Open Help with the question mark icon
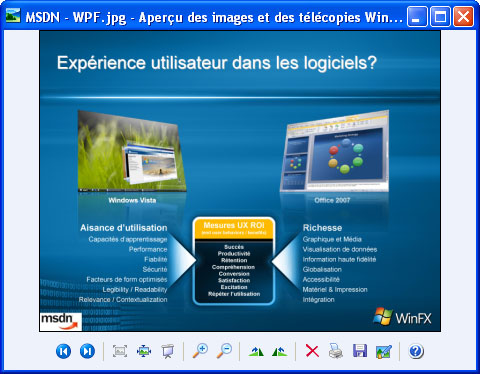This screenshot has height=374, width=480. [416, 351]
